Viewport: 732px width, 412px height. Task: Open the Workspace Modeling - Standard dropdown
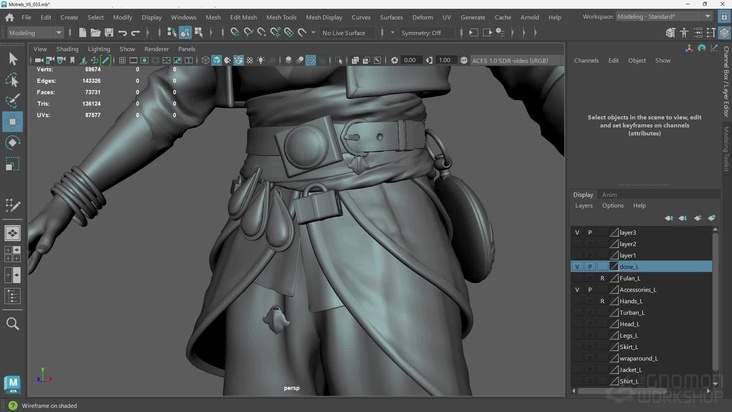click(x=664, y=16)
